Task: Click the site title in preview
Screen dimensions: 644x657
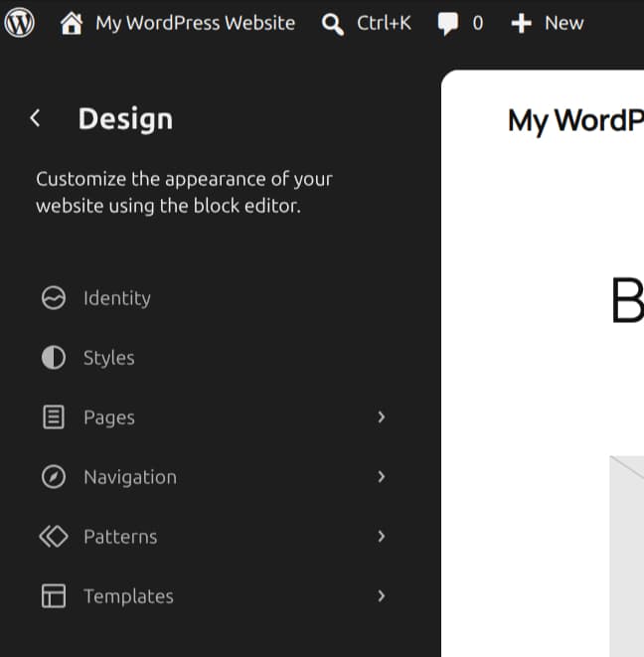Action: tap(575, 120)
